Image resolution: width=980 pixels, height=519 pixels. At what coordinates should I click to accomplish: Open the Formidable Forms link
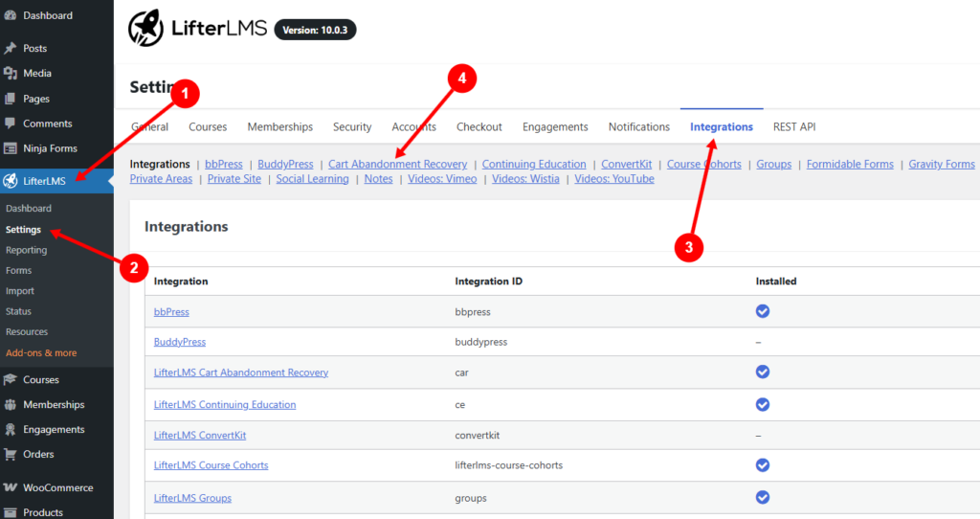pos(850,164)
